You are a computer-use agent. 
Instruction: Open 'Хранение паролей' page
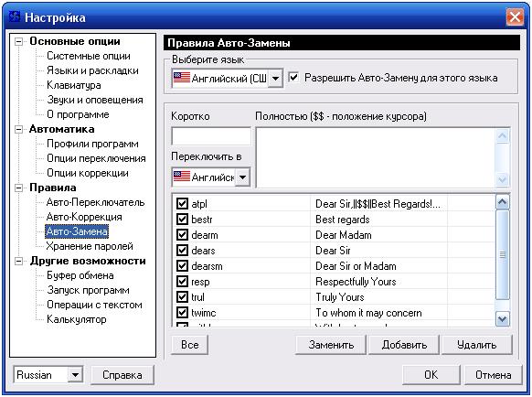[x=90, y=246]
